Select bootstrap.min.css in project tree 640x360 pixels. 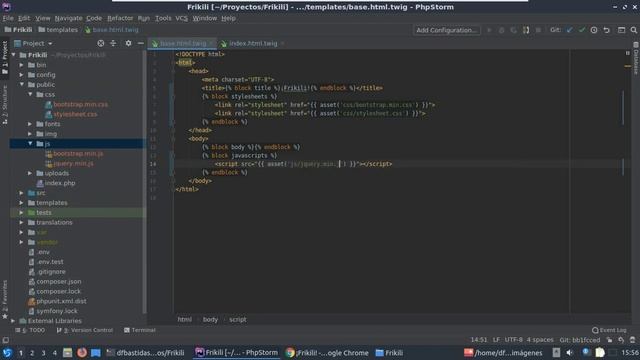[80, 104]
